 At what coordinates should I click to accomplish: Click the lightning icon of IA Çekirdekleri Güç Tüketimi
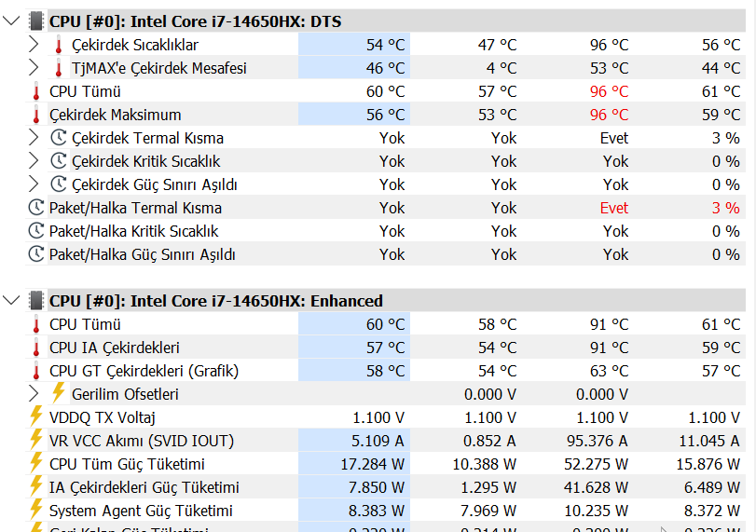(36, 485)
